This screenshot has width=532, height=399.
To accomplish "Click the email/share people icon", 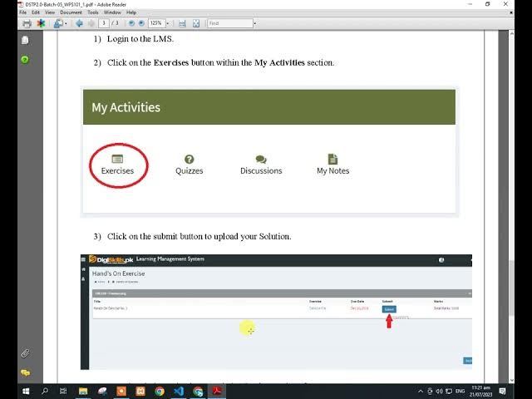I will pos(58,23).
